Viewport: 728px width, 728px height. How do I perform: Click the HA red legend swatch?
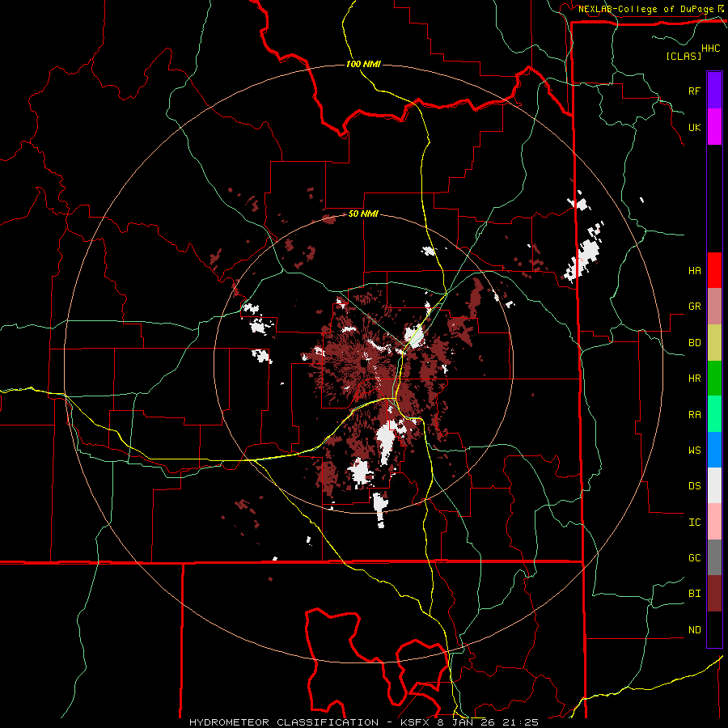(714, 270)
